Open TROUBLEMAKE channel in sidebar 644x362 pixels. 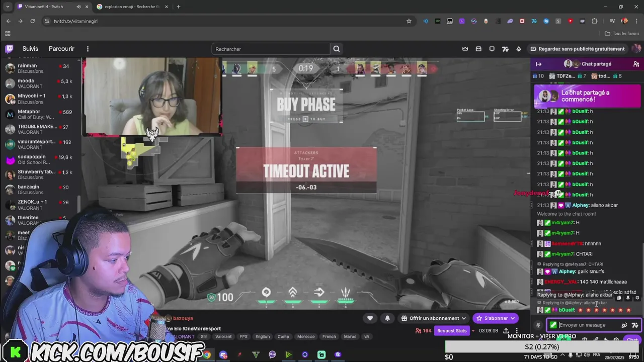[x=39, y=129]
